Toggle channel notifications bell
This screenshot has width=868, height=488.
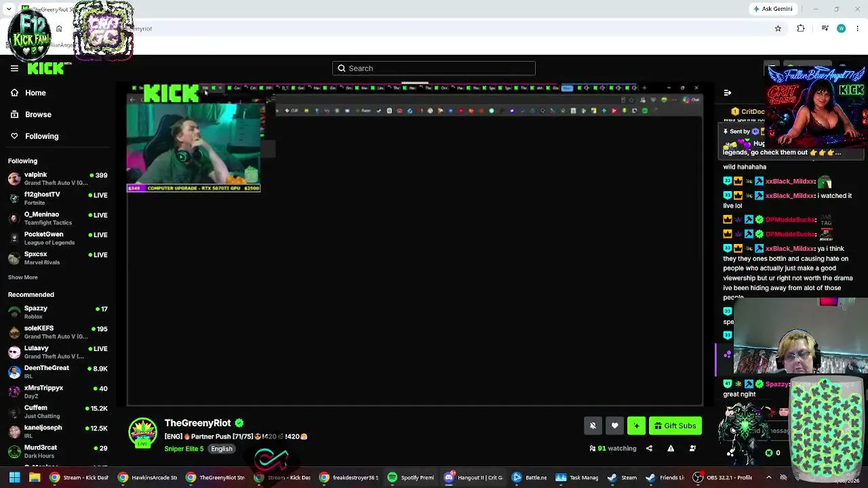coord(593,426)
